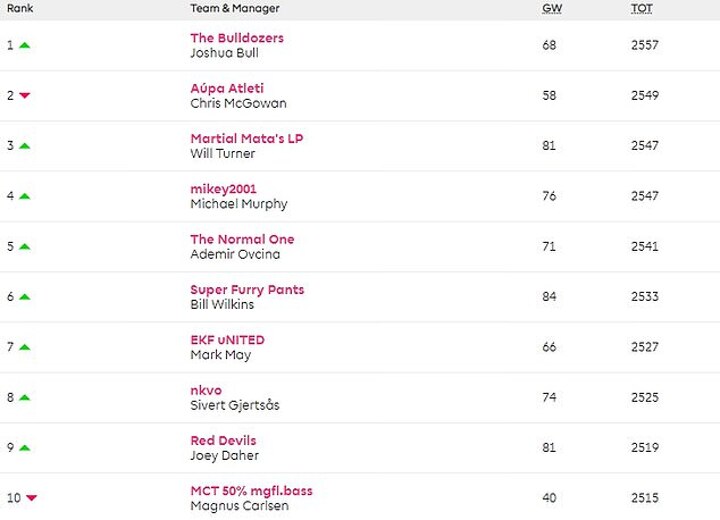Open Red Devils team page
720x520 pixels.
click(x=223, y=440)
